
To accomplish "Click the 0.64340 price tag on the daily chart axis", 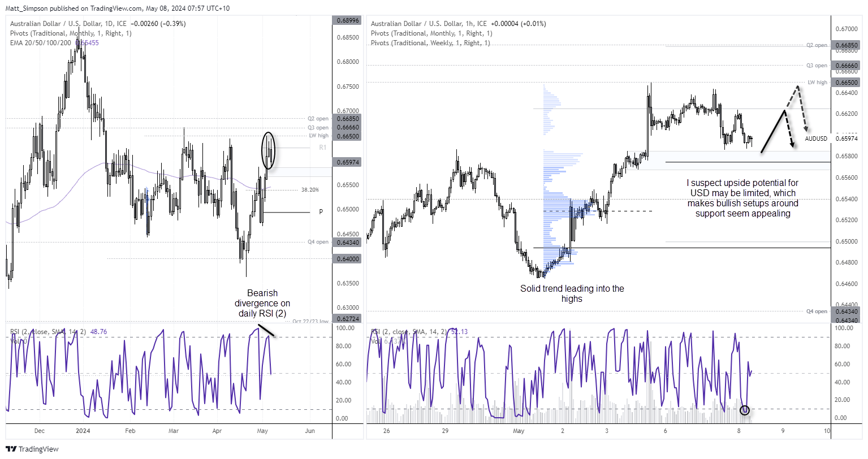I will 348,243.
